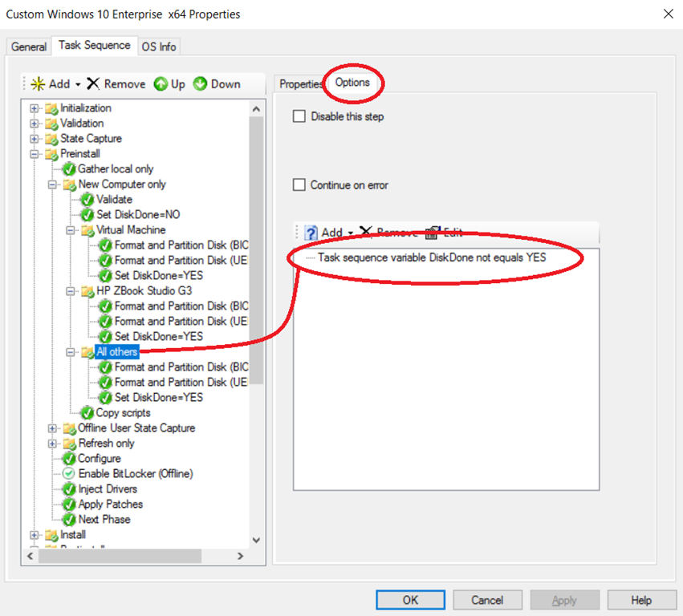Enable the Disable this step checkbox

[x=299, y=116]
